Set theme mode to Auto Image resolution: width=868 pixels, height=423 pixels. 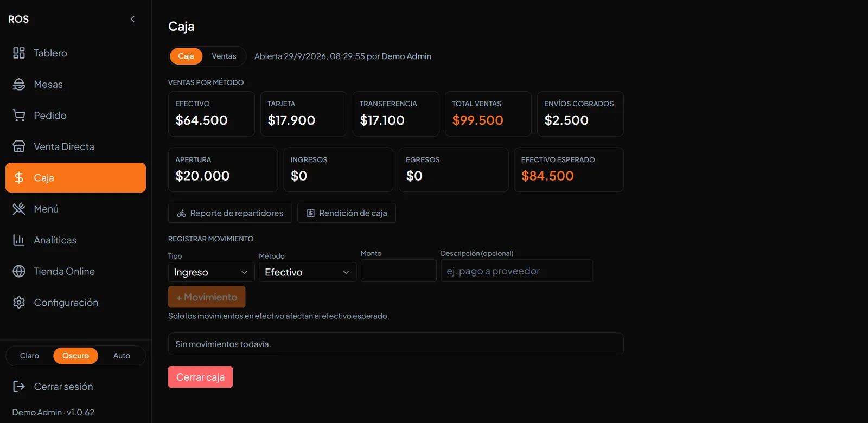122,356
